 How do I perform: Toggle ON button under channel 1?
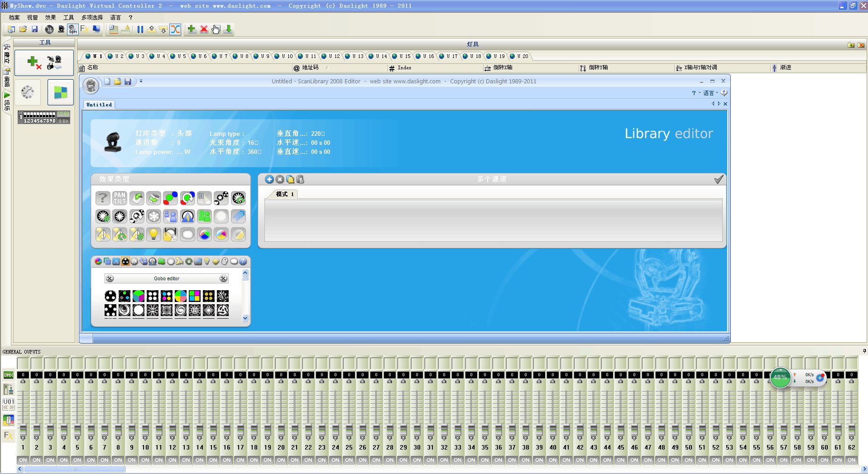pos(23,460)
